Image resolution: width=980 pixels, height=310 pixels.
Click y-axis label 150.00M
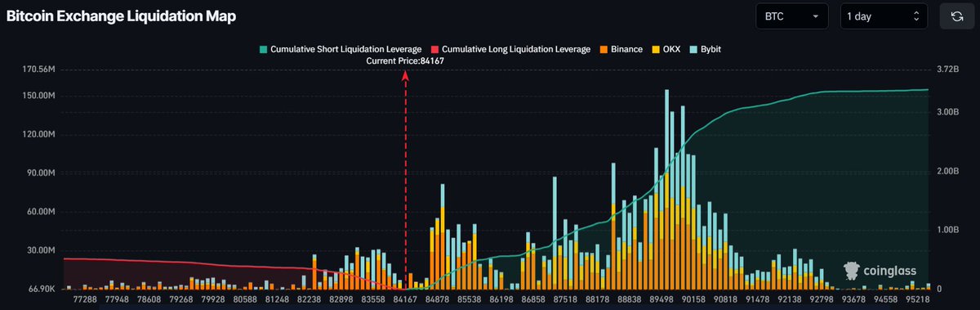[x=39, y=96]
